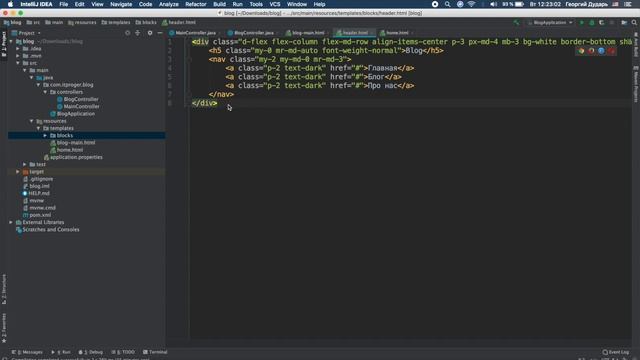Image resolution: width=640 pixels, height=360 pixels.
Task: Expand the test folder arrow
Action: pos(24,164)
